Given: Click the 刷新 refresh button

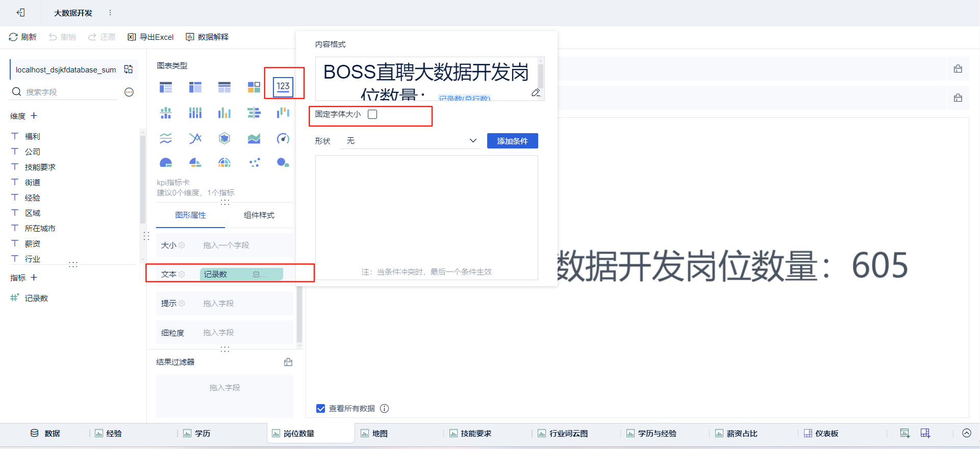Looking at the screenshot, I should pyautogui.click(x=22, y=37).
